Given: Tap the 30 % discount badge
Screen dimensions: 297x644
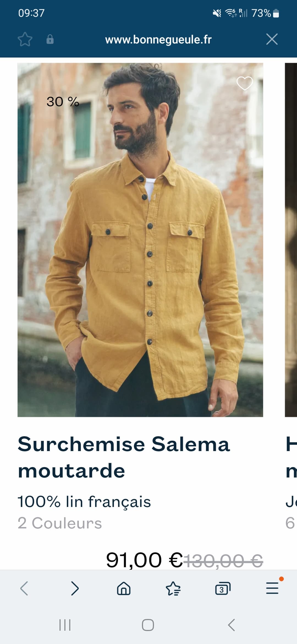Looking at the screenshot, I should (x=63, y=102).
